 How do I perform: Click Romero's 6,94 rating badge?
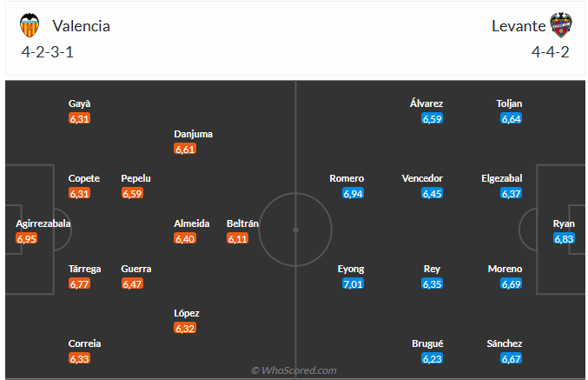(x=353, y=193)
